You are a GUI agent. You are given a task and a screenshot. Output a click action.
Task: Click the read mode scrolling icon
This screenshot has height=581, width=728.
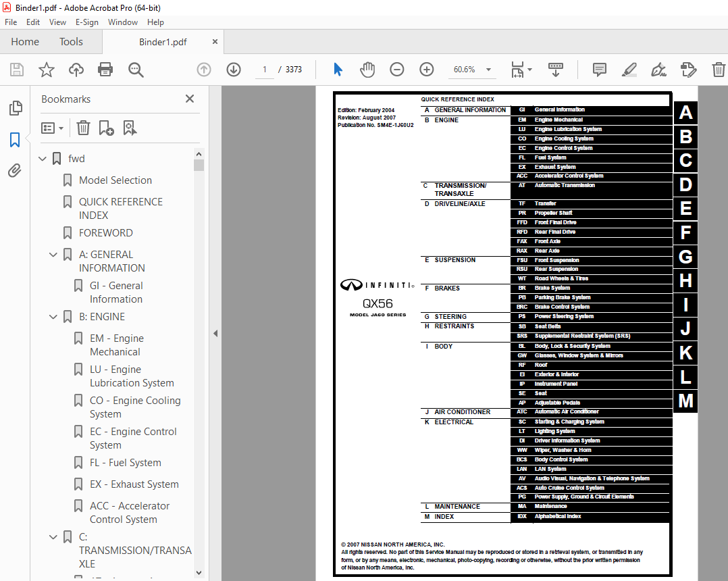pos(556,70)
